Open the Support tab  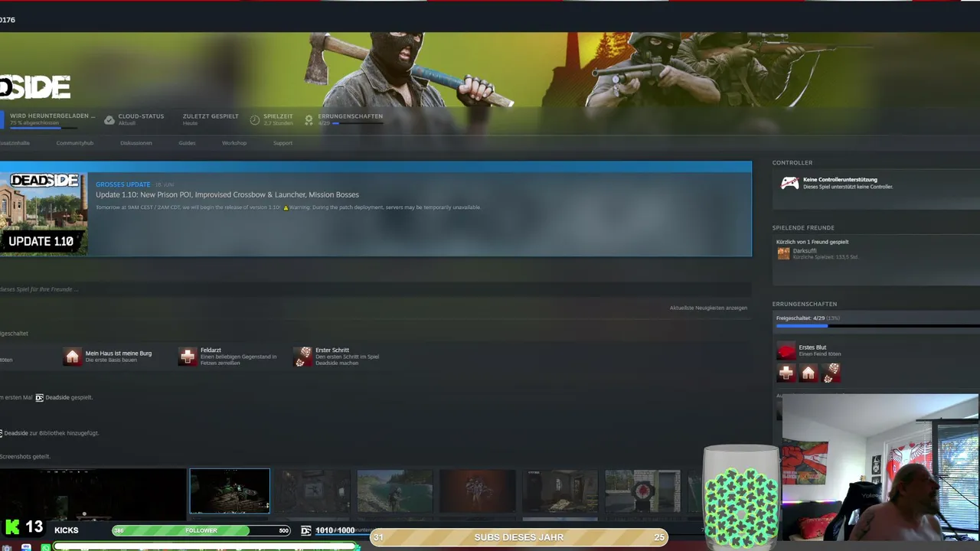click(283, 143)
